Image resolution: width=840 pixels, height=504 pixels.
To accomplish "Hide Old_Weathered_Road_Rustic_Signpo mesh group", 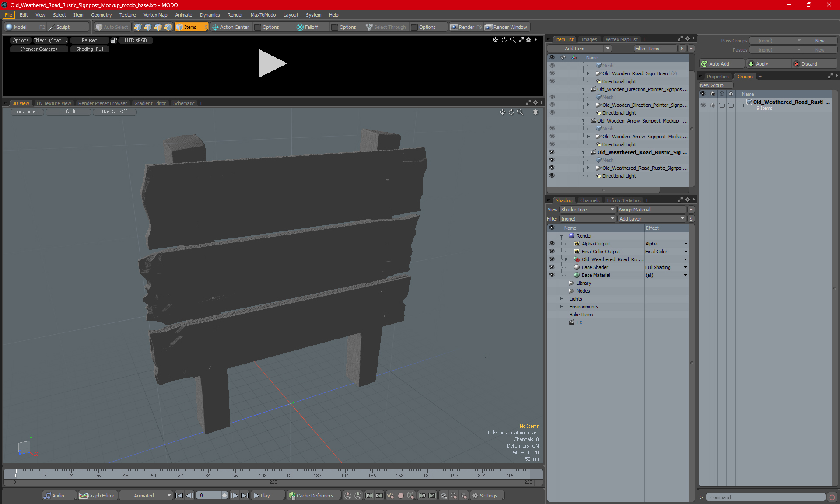I will (x=552, y=168).
